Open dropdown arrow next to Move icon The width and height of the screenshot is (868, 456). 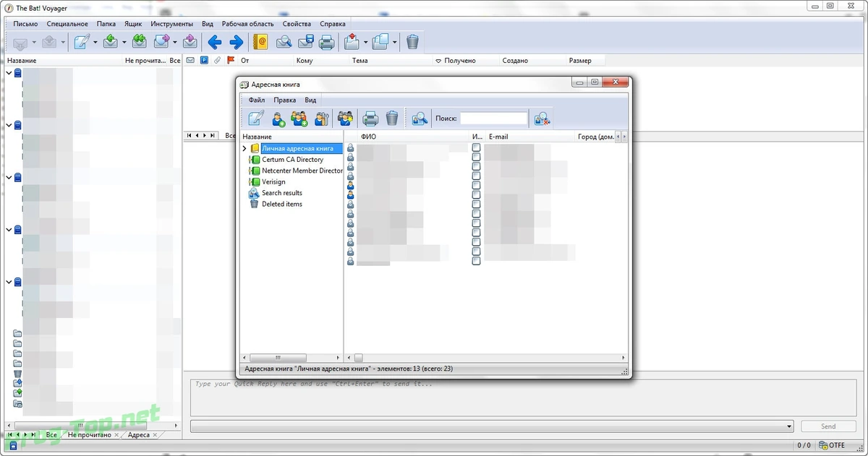(365, 42)
